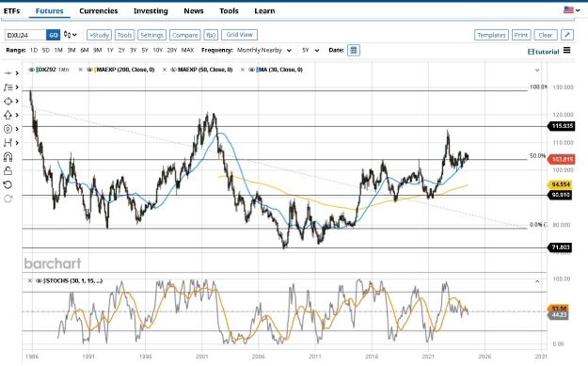Open the Learn menu
588x366 pixels.
[264, 11]
